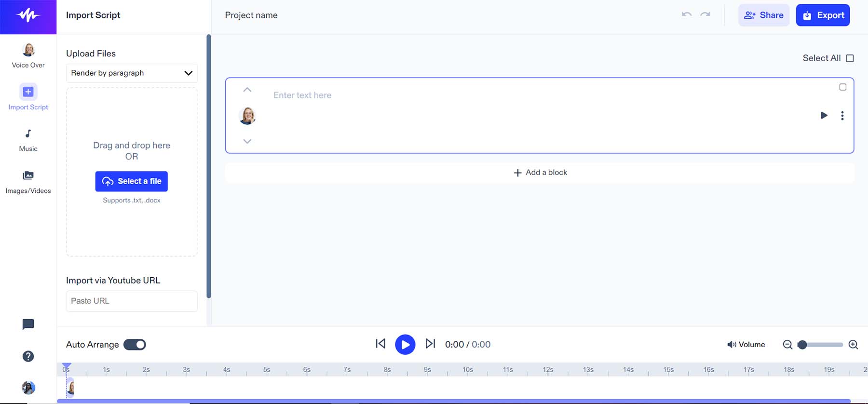The height and width of the screenshot is (404, 868).
Task: Tick the text block's checkbox
Action: [842, 87]
